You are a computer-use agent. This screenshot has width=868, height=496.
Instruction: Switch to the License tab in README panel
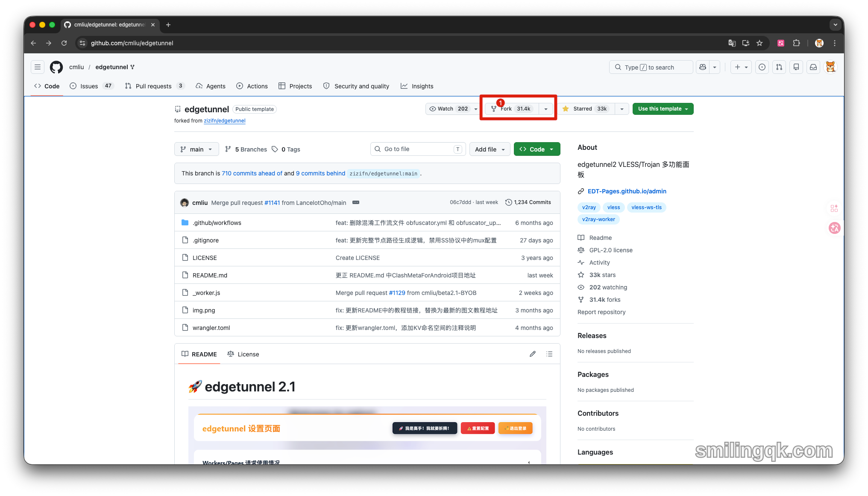point(243,354)
